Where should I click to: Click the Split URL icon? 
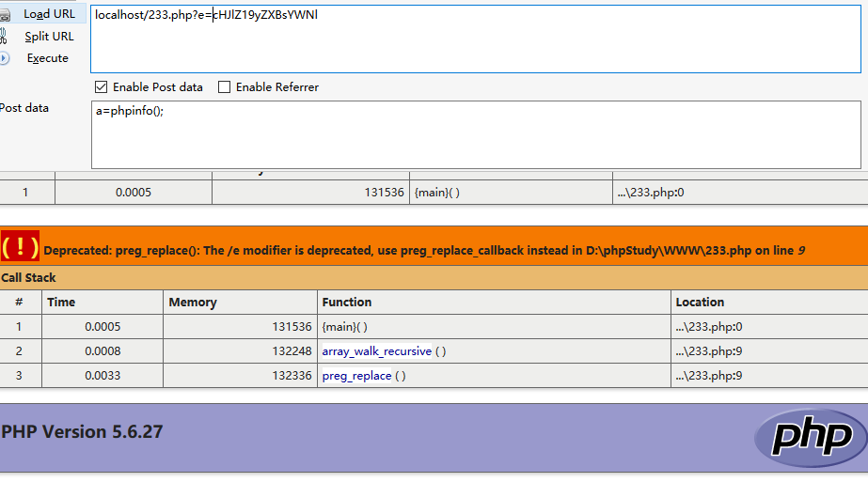click(5, 37)
